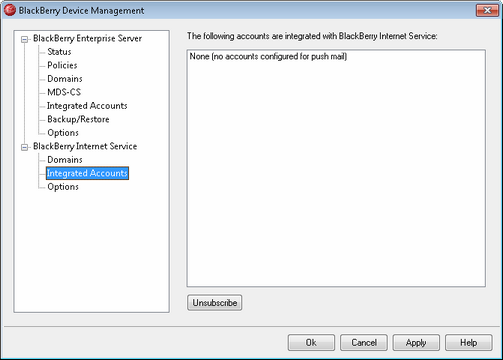This screenshot has height=360, width=503.
Task: Apply changes with the Apply button
Action: (x=416, y=343)
